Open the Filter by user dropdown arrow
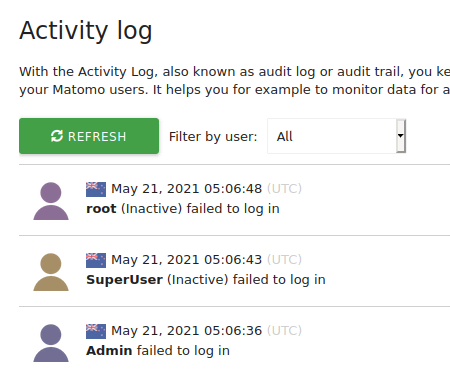Image resolution: width=450 pixels, height=376 pixels. 401,136
